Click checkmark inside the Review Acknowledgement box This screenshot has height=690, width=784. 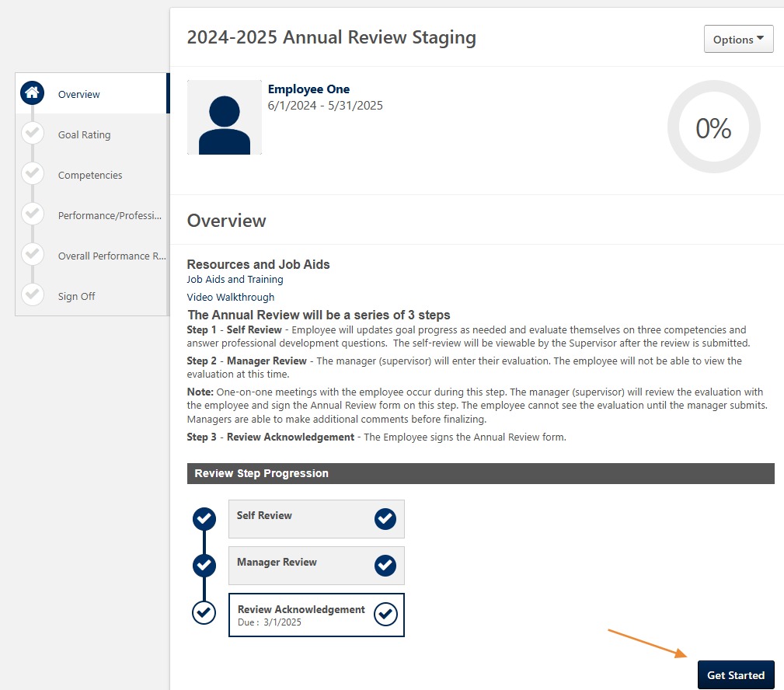pyautogui.click(x=385, y=614)
